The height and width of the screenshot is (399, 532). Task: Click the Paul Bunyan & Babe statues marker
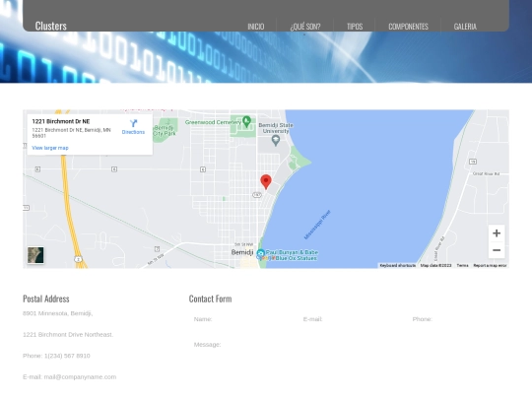point(260,253)
